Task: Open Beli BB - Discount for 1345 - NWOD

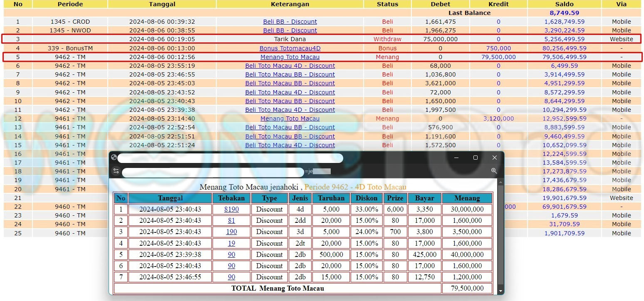Action: pos(290,30)
